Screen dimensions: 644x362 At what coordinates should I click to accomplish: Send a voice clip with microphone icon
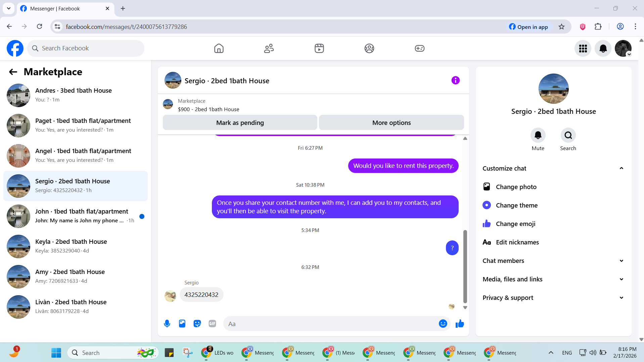(167, 324)
